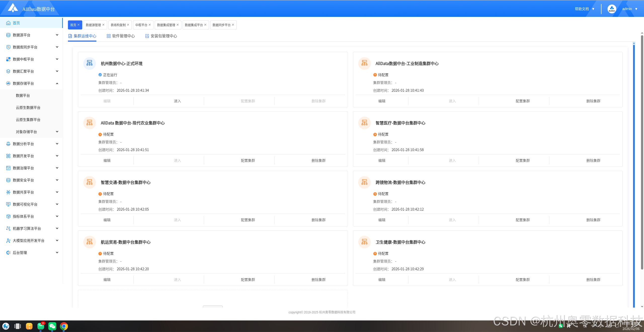Click 删除集群 on 航运贸易-数据中台集群中心 card
644x332 pixels.
[318, 280]
